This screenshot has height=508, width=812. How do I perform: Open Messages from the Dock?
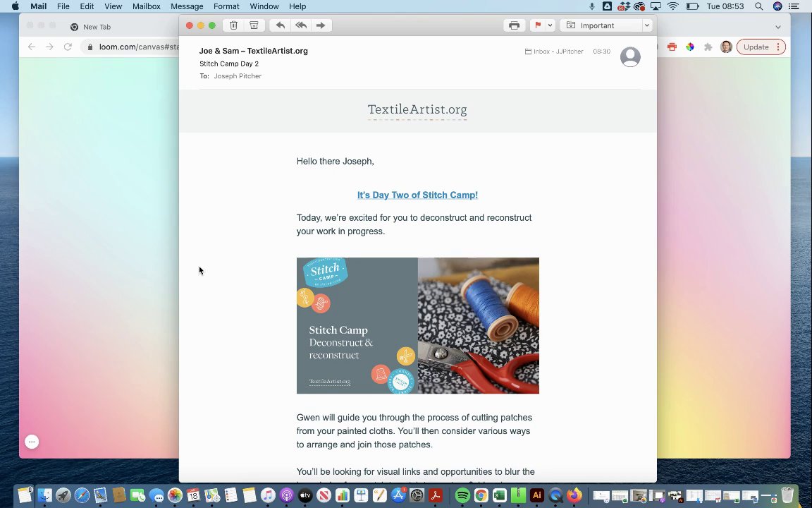(x=156, y=495)
